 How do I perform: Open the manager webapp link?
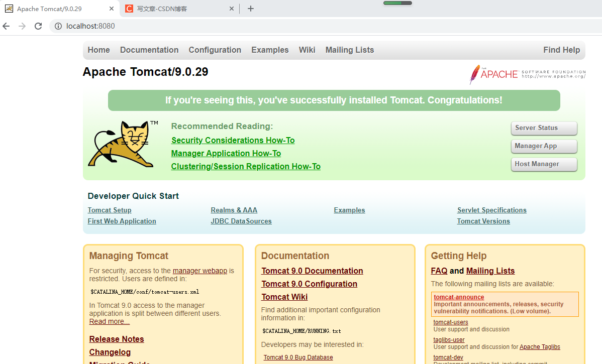click(x=200, y=271)
